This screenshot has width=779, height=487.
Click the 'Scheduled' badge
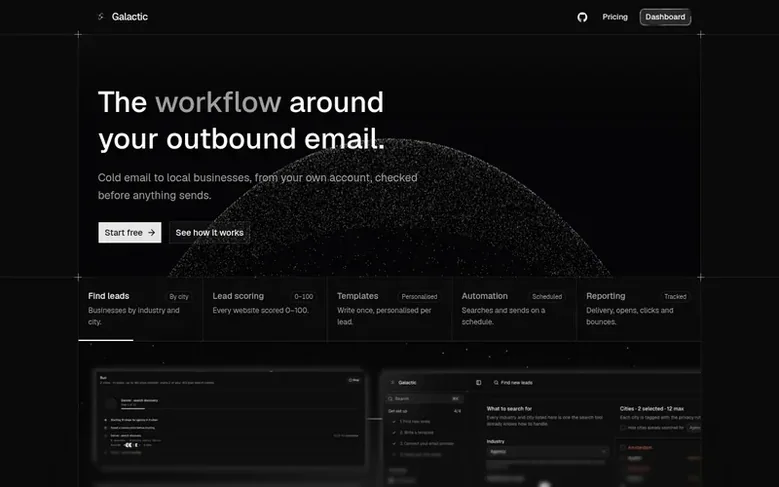pos(547,297)
